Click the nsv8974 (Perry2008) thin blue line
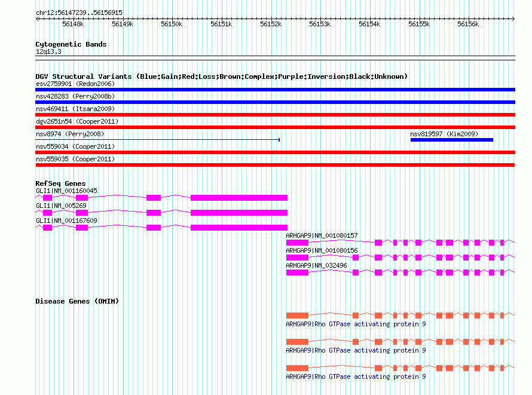Viewport: 532px width, 395px height. (158, 140)
